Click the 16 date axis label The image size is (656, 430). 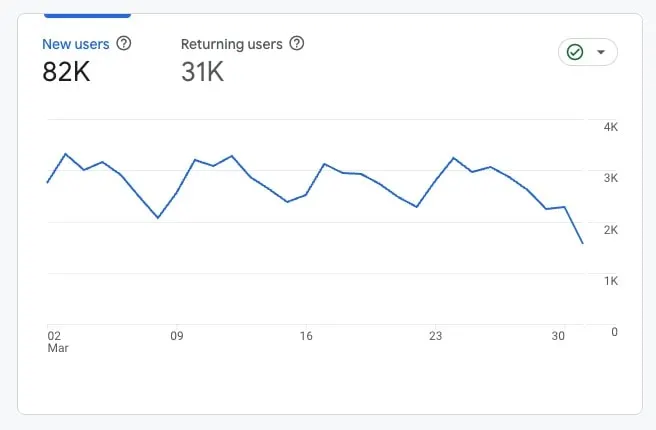[x=306, y=336]
